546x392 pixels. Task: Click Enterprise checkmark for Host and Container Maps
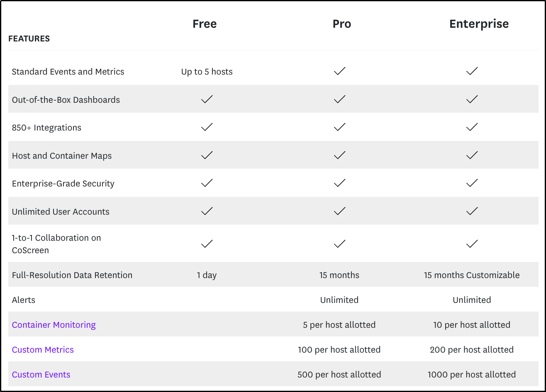click(x=472, y=155)
